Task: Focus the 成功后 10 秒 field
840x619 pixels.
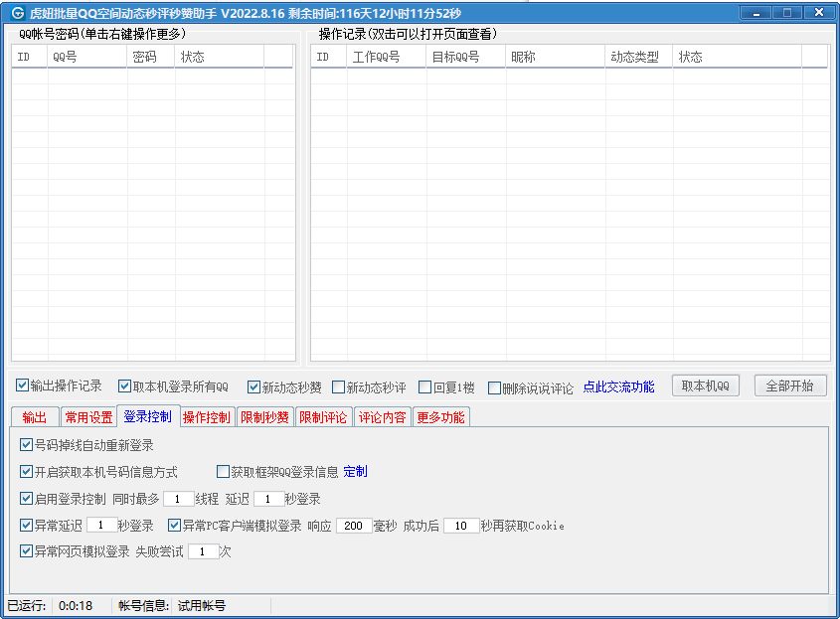Action: click(x=462, y=526)
